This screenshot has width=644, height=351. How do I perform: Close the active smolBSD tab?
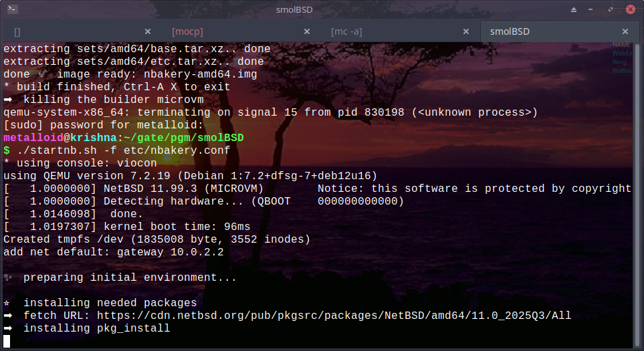click(x=625, y=31)
